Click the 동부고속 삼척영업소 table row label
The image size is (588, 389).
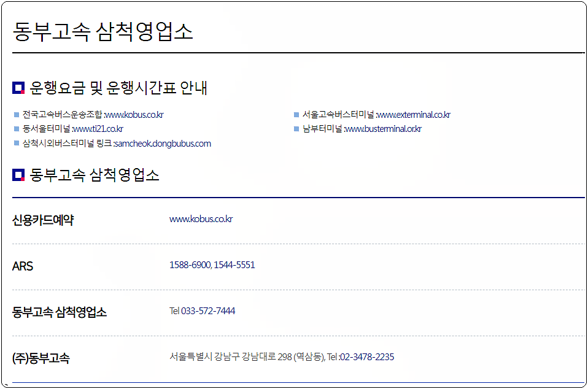60,312
